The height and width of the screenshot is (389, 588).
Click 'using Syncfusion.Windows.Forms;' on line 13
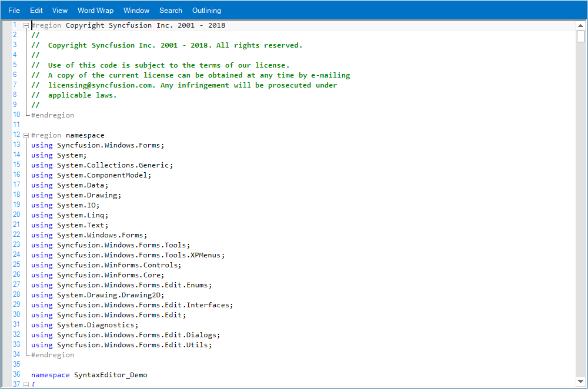[x=98, y=145]
